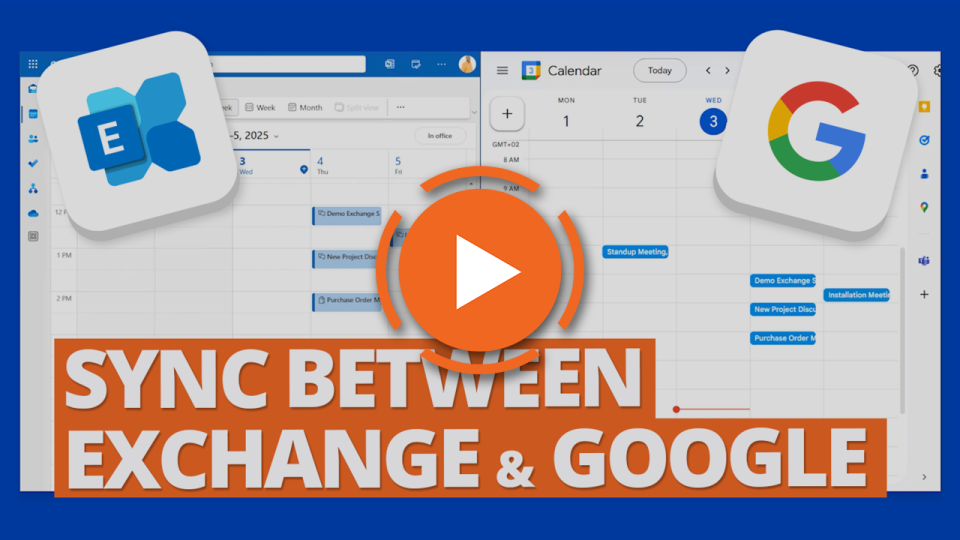Image resolution: width=960 pixels, height=540 pixels.
Task: Switch Outlook calendar to Month view
Action: 305,107
